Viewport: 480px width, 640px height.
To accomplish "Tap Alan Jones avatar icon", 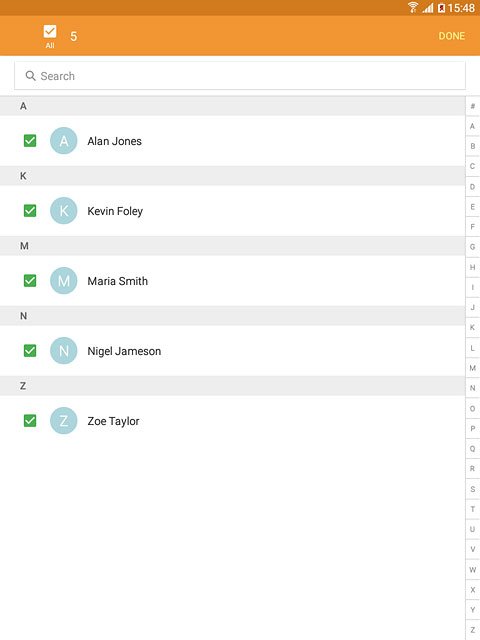I will coord(64,141).
